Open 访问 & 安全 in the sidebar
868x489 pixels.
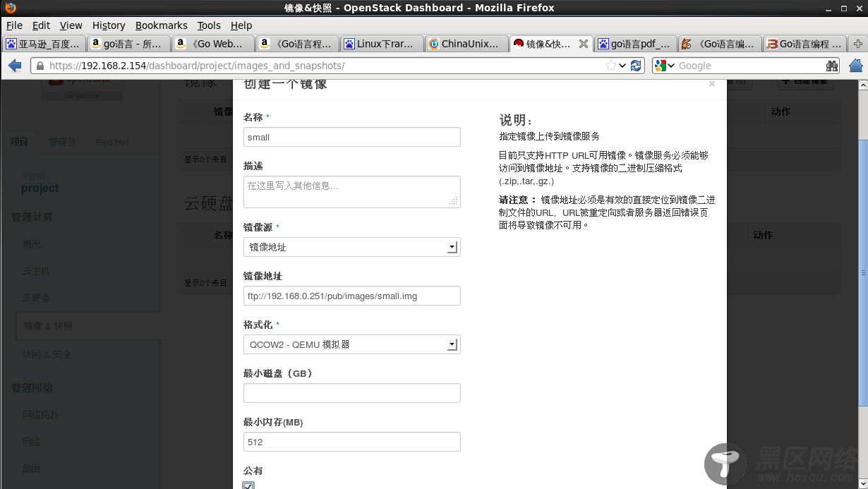(x=47, y=354)
